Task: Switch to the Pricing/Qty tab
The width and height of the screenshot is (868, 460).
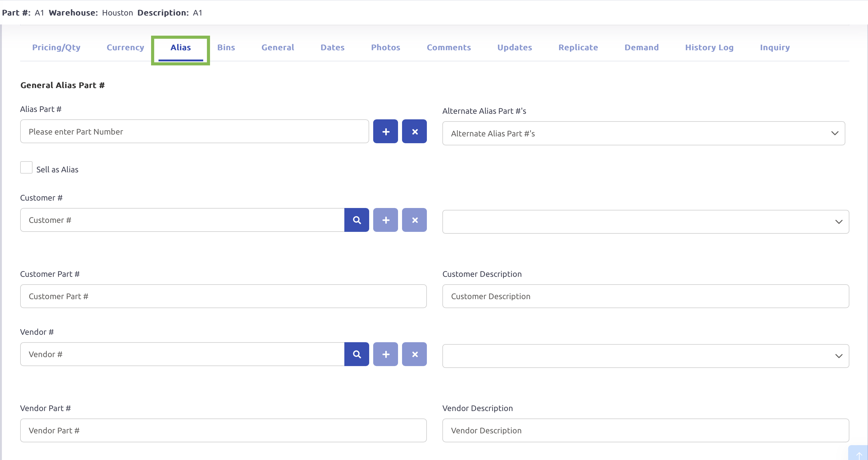Action: (x=56, y=47)
